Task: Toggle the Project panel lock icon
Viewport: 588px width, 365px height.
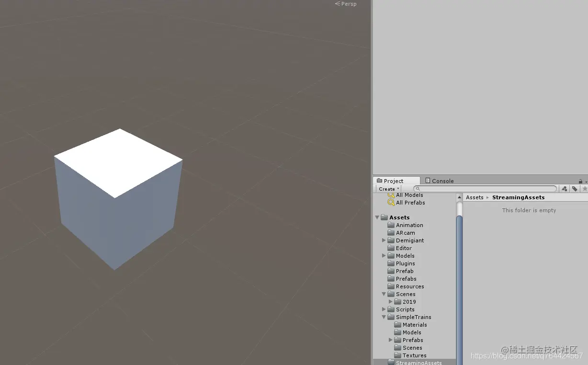Action: coord(580,181)
